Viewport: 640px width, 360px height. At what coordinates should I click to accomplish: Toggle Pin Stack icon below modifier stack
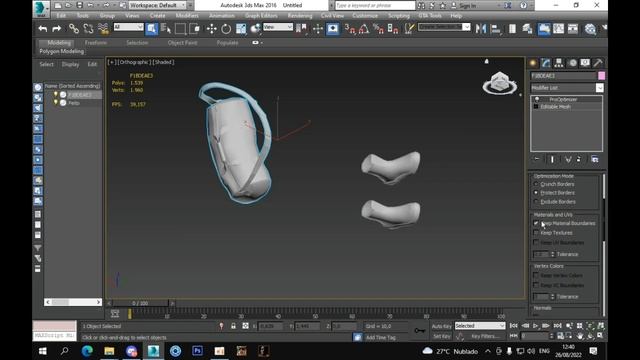pyautogui.click(x=537, y=160)
